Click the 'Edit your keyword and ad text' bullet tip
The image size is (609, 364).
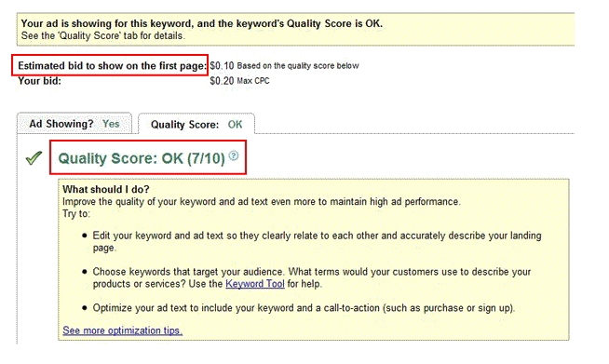317,242
